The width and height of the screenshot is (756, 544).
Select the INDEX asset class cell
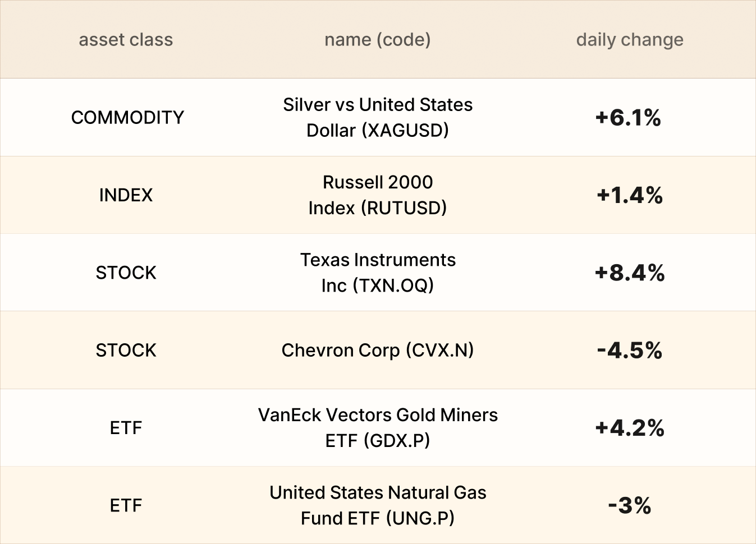click(x=126, y=195)
